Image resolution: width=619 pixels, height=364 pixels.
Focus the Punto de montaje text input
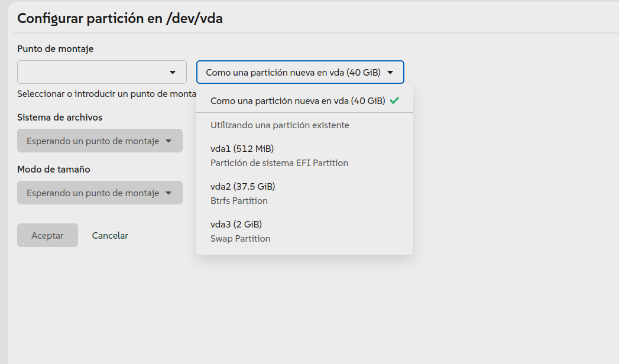click(x=92, y=72)
